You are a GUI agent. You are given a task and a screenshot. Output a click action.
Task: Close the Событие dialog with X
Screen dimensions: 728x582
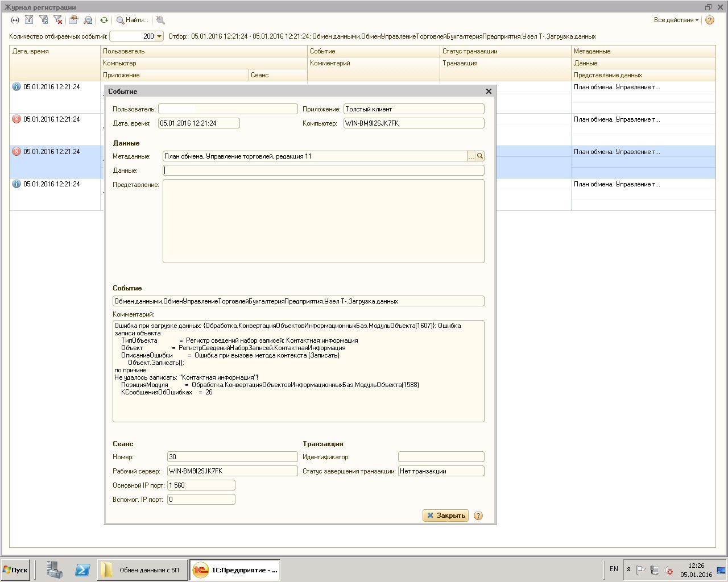point(489,91)
